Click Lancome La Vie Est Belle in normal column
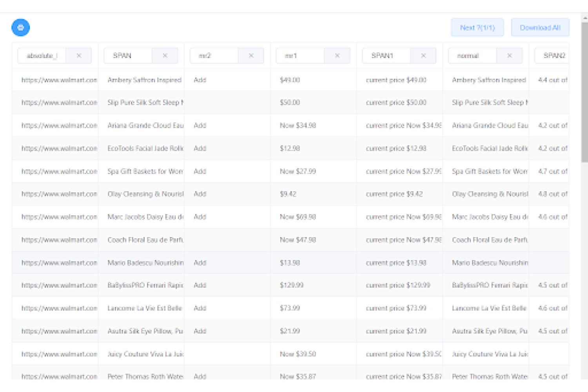Screen dimensions: 588x392 click(x=489, y=308)
